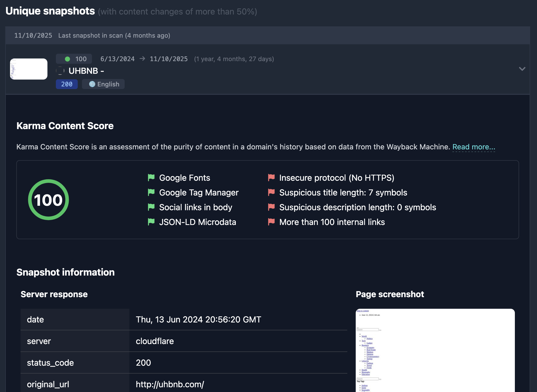Click the 100 Karma score circle
This screenshot has width=537, height=392.
[48, 200]
